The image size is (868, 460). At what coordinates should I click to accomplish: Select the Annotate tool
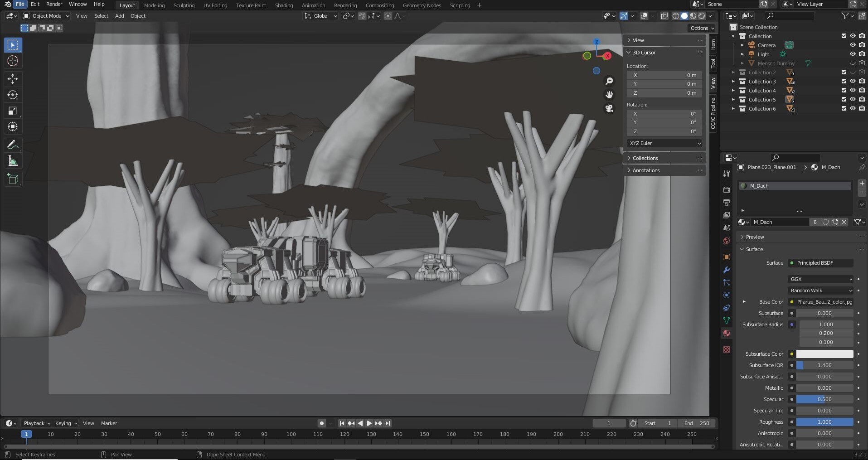13,144
